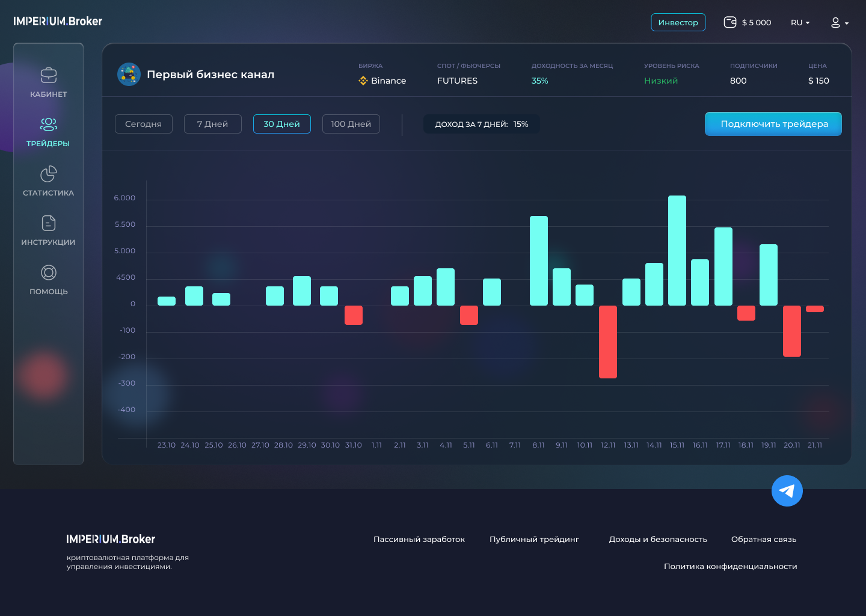The image size is (866, 616).
Task: Click the FUTURES market type value
Action: tap(457, 81)
